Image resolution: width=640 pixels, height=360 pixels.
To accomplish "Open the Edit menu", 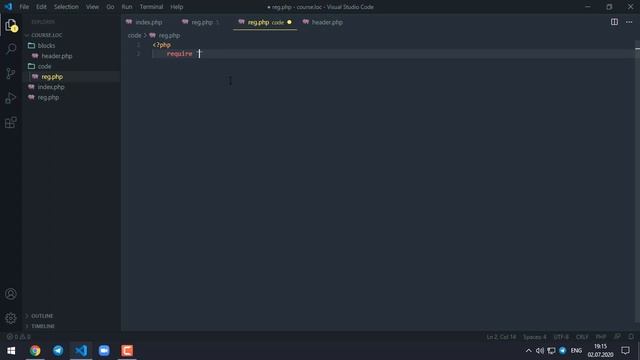I will click(41, 7).
